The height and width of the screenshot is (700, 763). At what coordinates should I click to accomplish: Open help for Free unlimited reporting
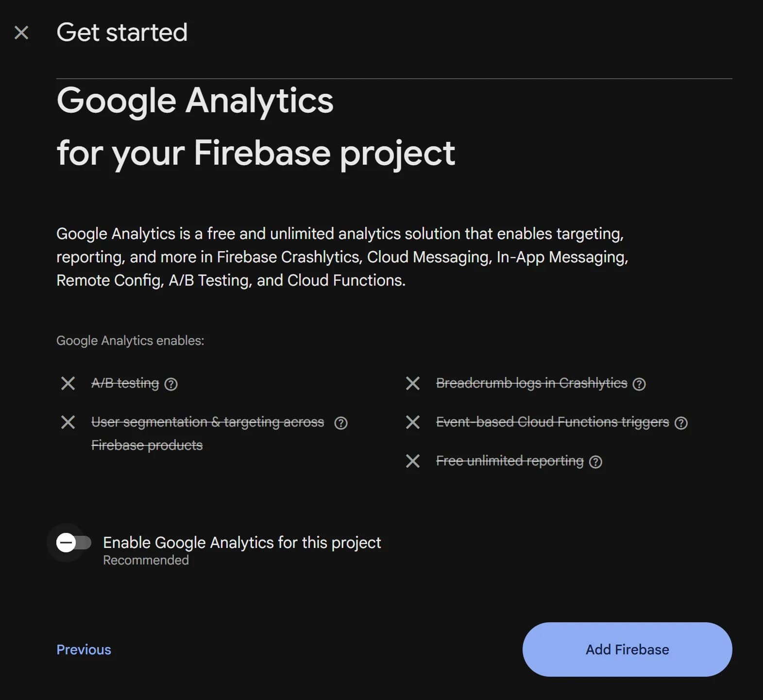tap(596, 461)
